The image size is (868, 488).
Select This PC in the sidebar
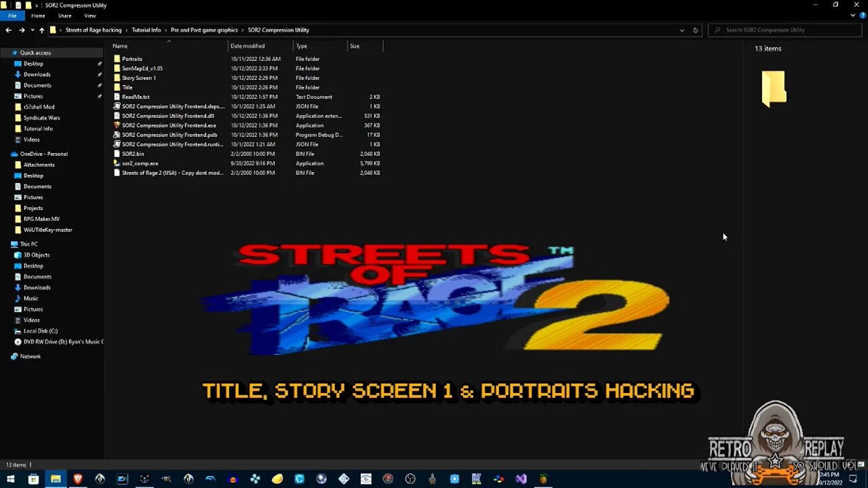point(28,244)
